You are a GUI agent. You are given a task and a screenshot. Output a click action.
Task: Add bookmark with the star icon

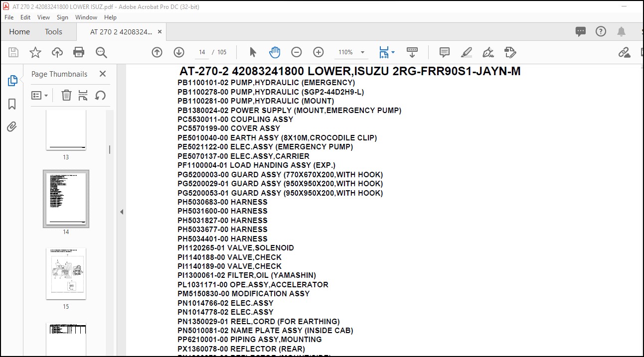point(35,52)
